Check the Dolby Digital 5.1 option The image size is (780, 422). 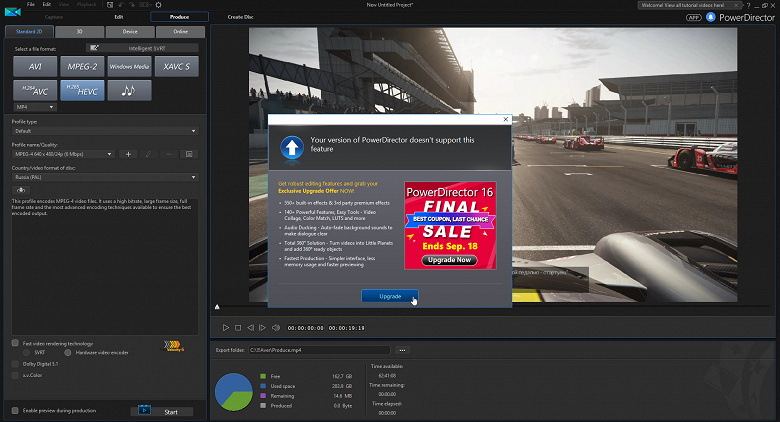click(15, 362)
